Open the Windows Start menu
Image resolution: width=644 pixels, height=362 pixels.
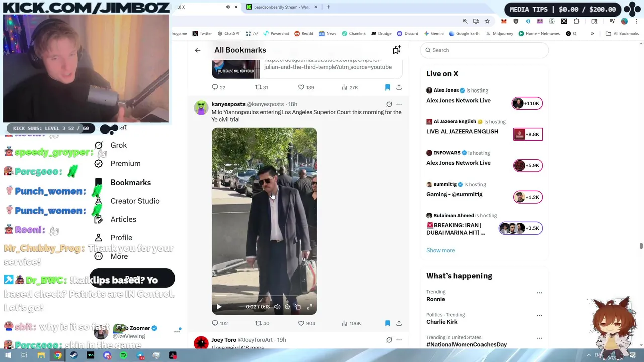pos(8,355)
